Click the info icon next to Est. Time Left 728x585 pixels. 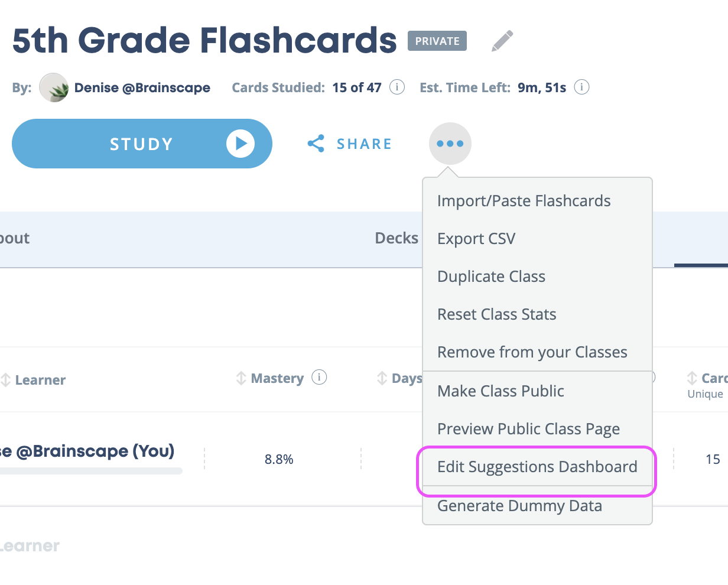(582, 87)
